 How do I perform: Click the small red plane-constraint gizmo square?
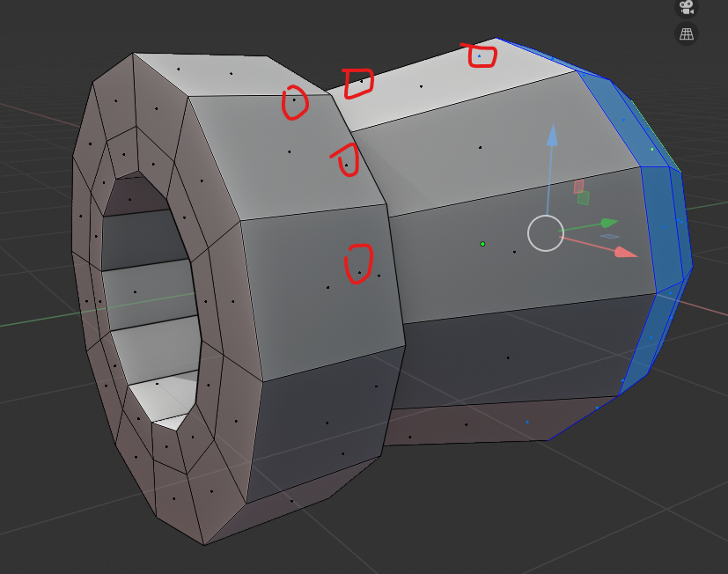coord(578,187)
